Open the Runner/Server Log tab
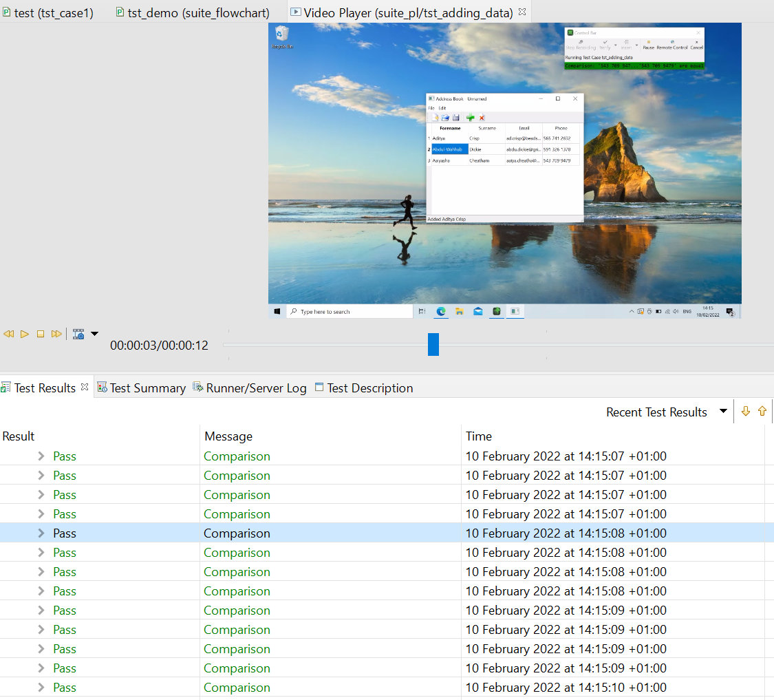 coord(249,388)
